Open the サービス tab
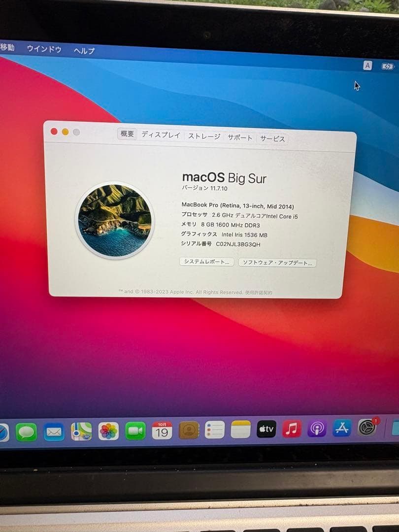This screenshot has height=532, width=399. coord(272,138)
